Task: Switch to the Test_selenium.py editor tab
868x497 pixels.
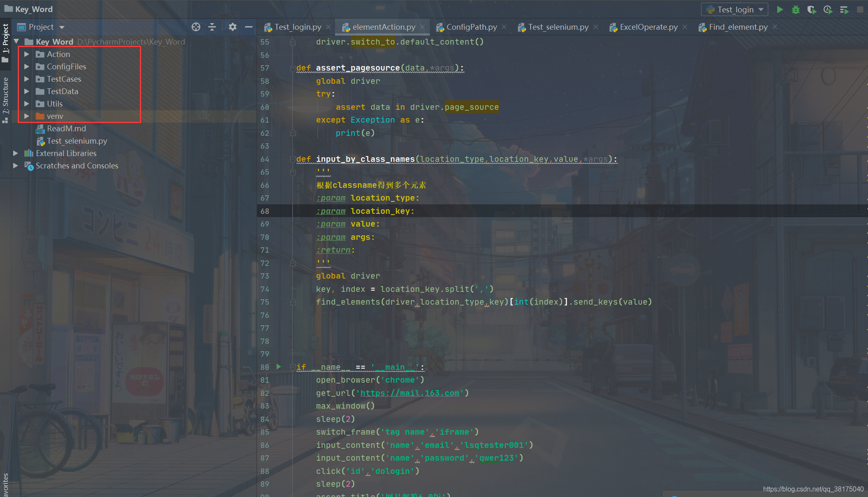Action: (558, 27)
